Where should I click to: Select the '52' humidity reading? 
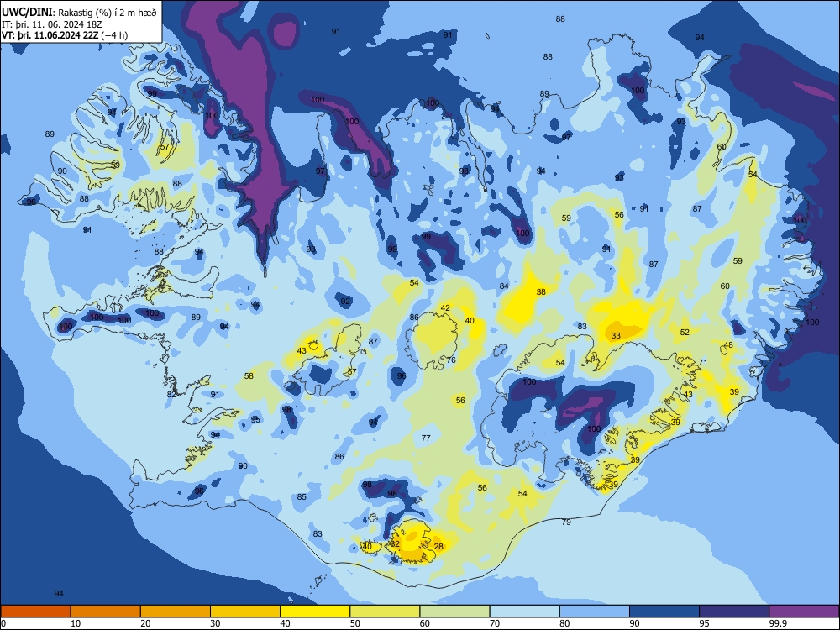[x=685, y=332]
